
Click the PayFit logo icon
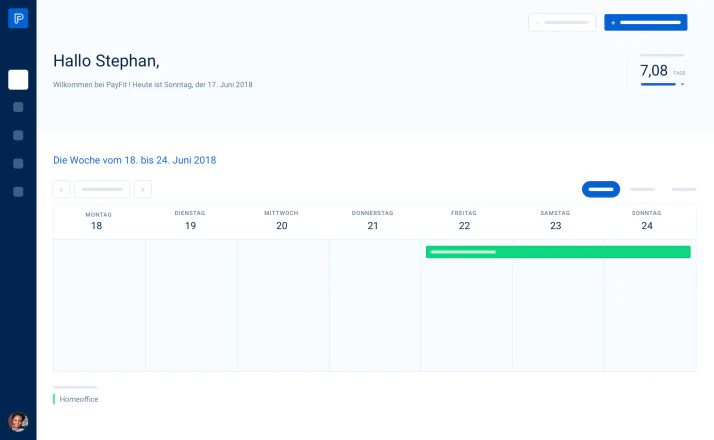tap(18, 18)
